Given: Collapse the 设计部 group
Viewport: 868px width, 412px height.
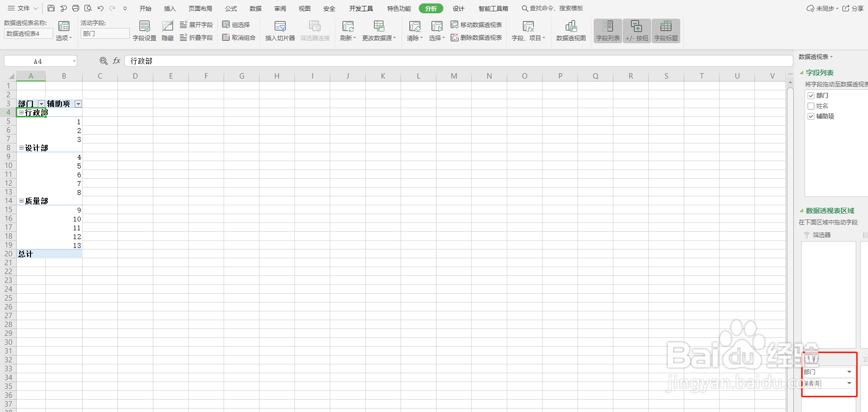Looking at the screenshot, I should (21, 148).
